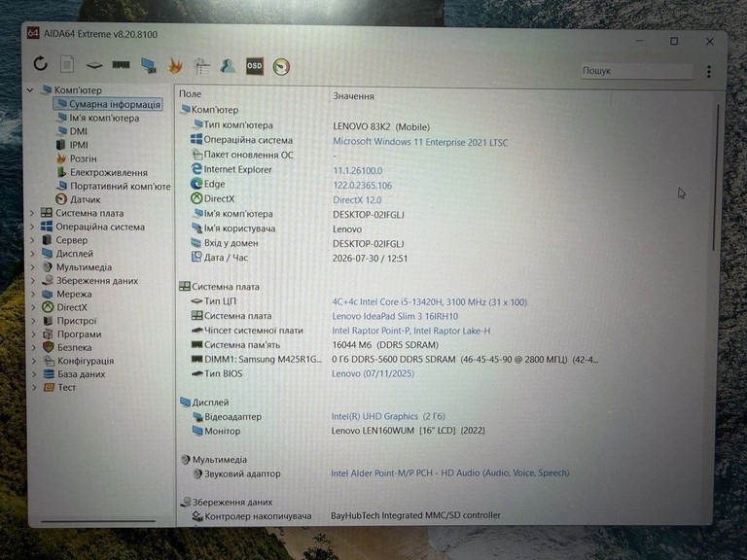Open the Microsoft Windows 11 Enterprise 2021 LTSC link

pos(420,142)
